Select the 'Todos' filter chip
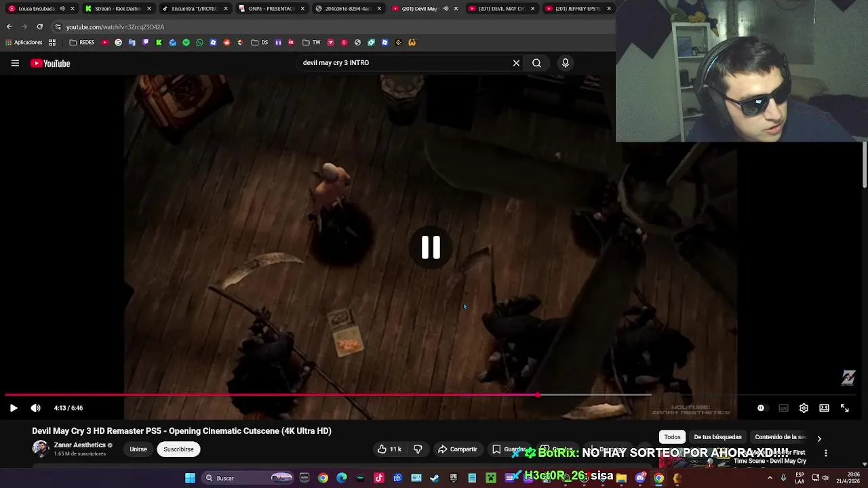 point(672,437)
